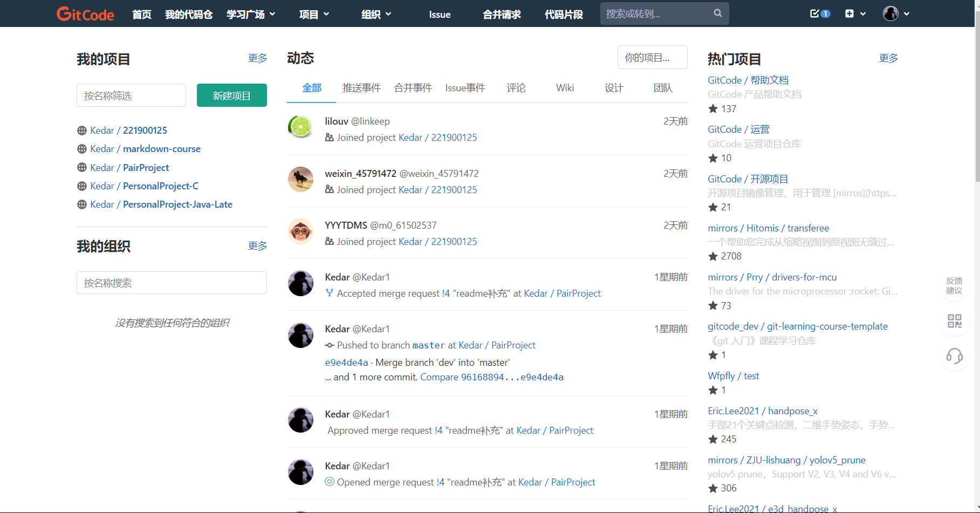Click the circle icon beside Opened merge request
980x513 pixels.
(330, 482)
